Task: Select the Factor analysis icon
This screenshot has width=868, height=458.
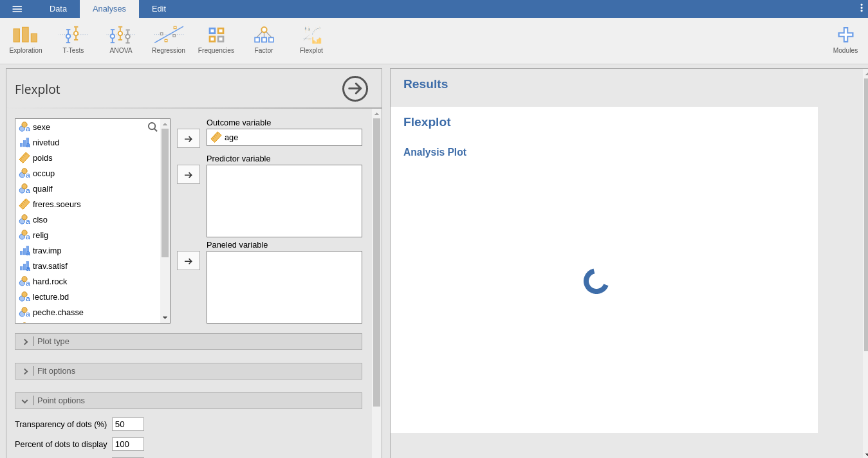Action: point(263,39)
